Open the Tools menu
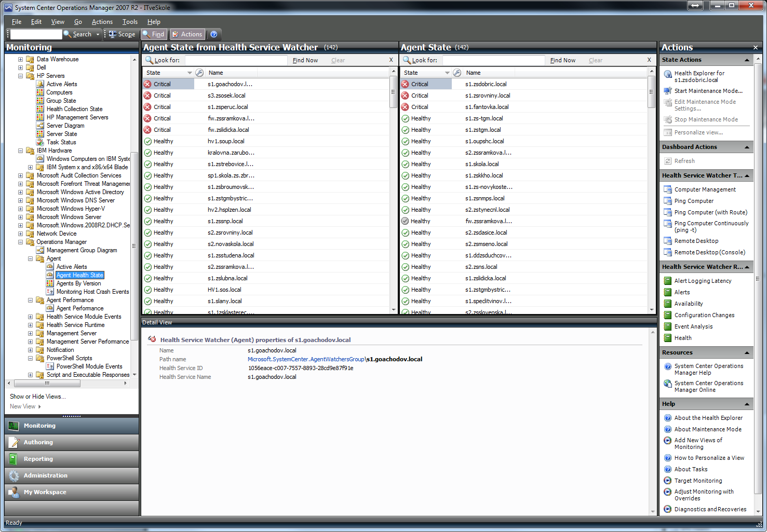 (130, 22)
